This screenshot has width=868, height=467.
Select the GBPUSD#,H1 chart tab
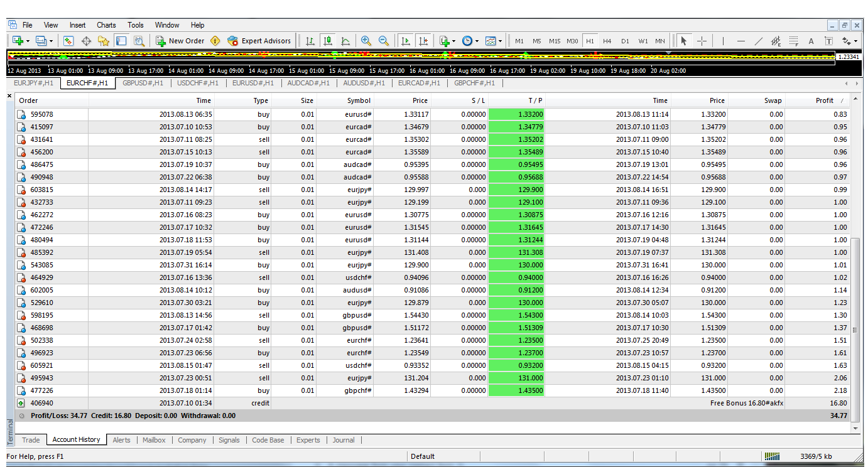pos(144,83)
